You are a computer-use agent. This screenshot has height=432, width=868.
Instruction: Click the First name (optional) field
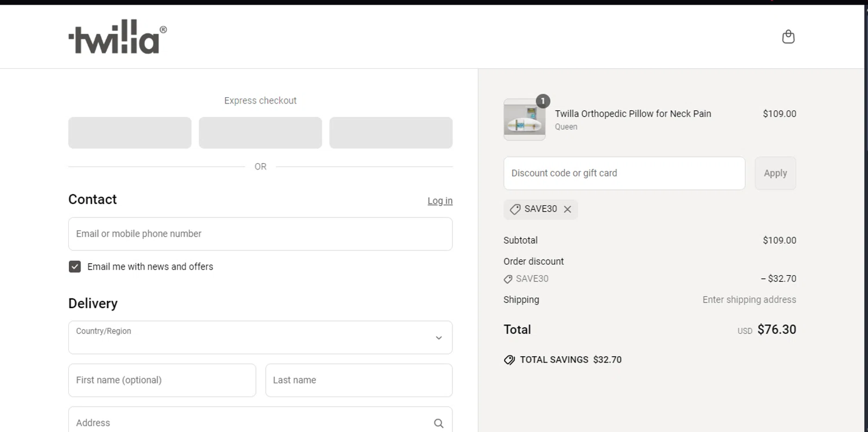(x=162, y=381)
